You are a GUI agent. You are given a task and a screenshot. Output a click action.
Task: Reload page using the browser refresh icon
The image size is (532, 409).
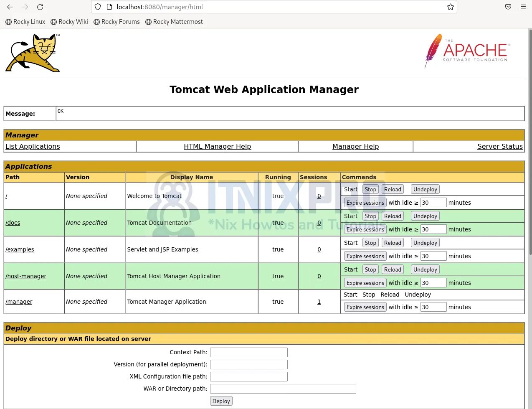pos(40,7)
